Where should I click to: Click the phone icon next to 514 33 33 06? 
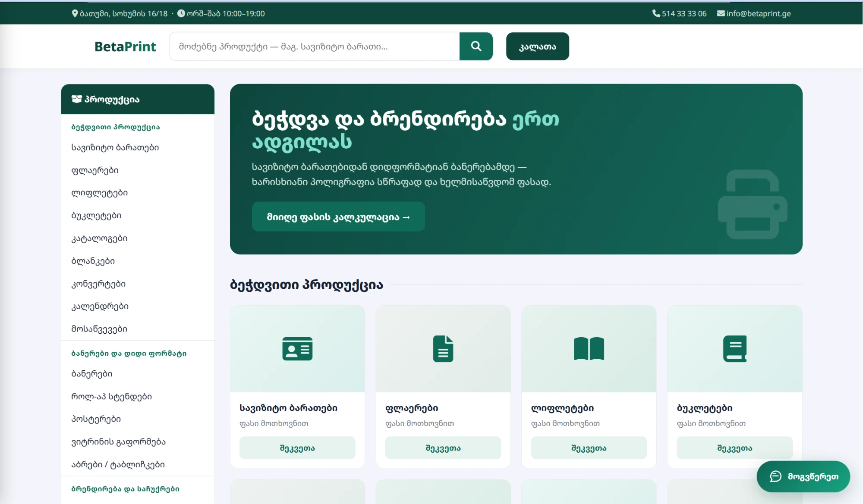[656, 13]
